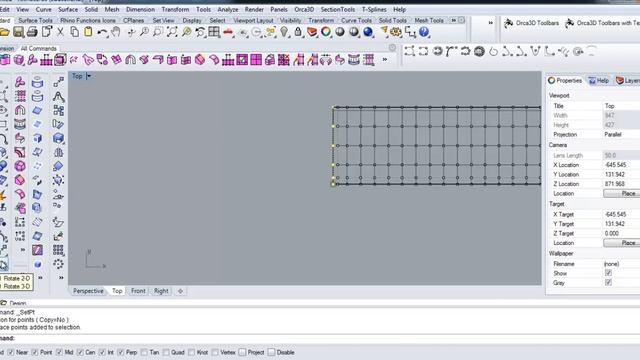Click the pink arch icon in left sidebar
Image resolution: width=640 pixels, height=360 pixels.
tap(20, 110)
